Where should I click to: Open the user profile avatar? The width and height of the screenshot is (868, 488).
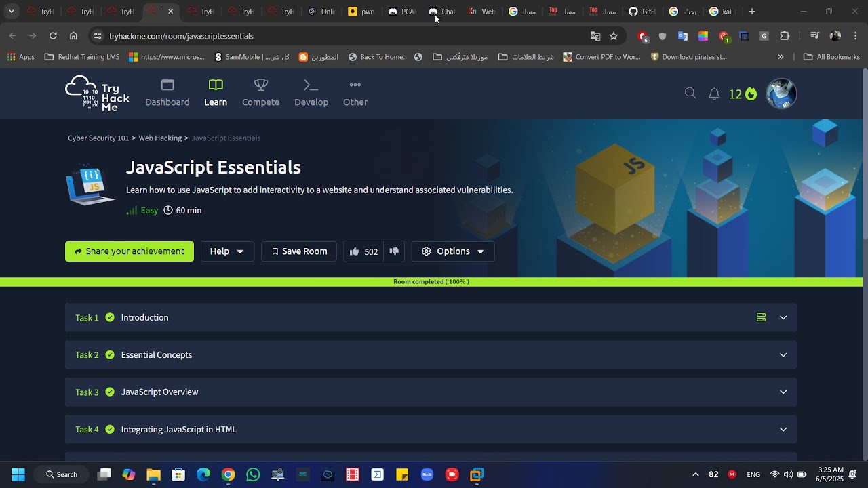[x=781, y=94]
